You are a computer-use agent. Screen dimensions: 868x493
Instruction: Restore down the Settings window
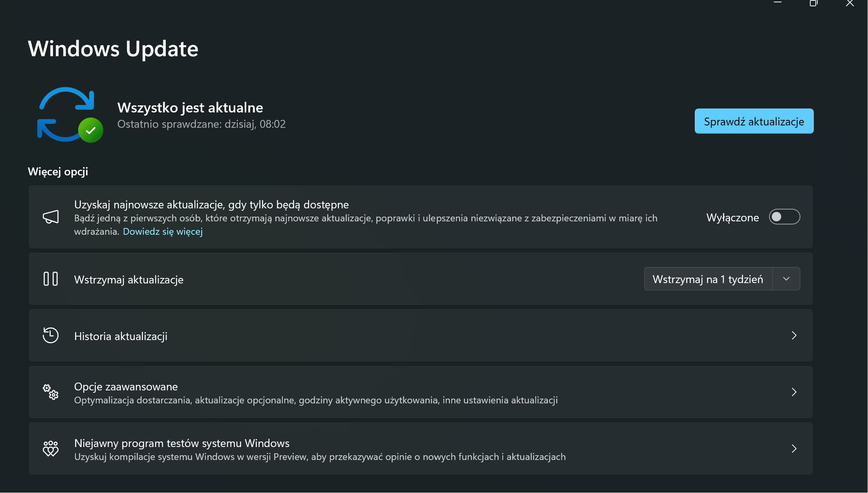point(814,3)
